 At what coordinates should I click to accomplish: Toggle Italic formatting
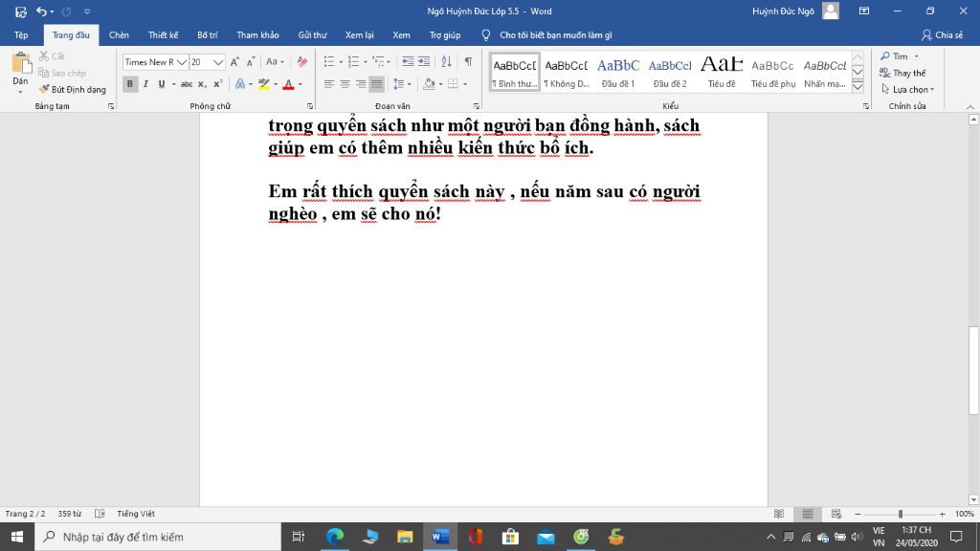[145, 84]
